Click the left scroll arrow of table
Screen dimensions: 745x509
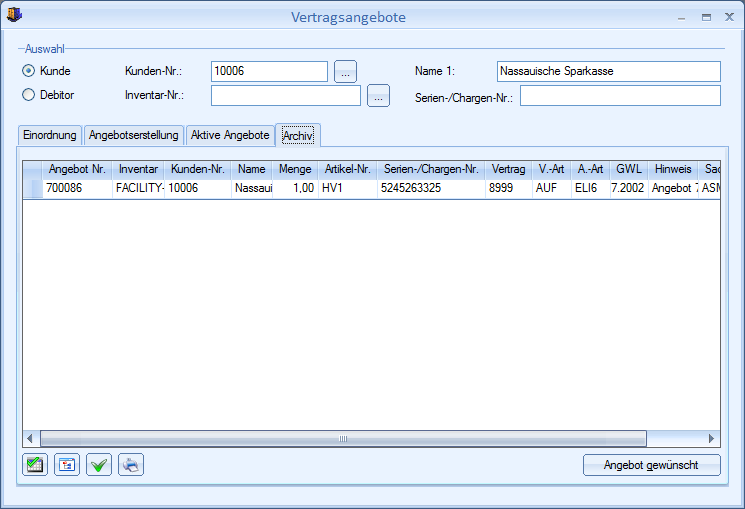pyautogui.click(x=30, y=438)
